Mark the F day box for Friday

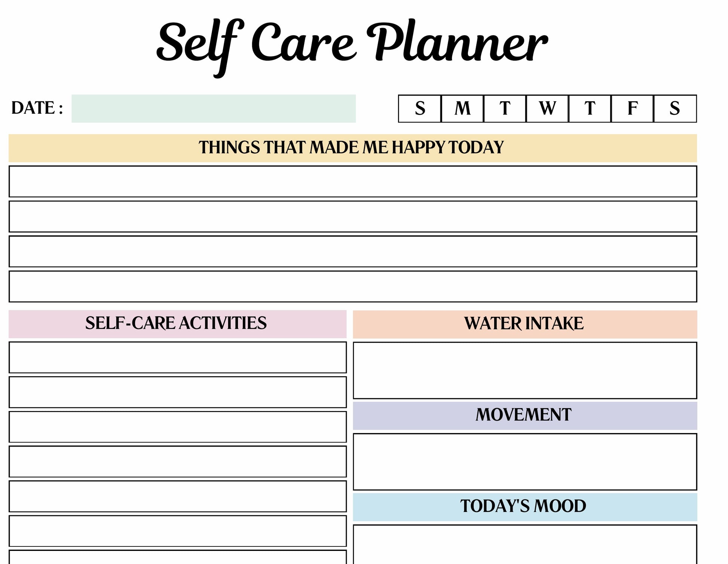(x=632, y=108)
